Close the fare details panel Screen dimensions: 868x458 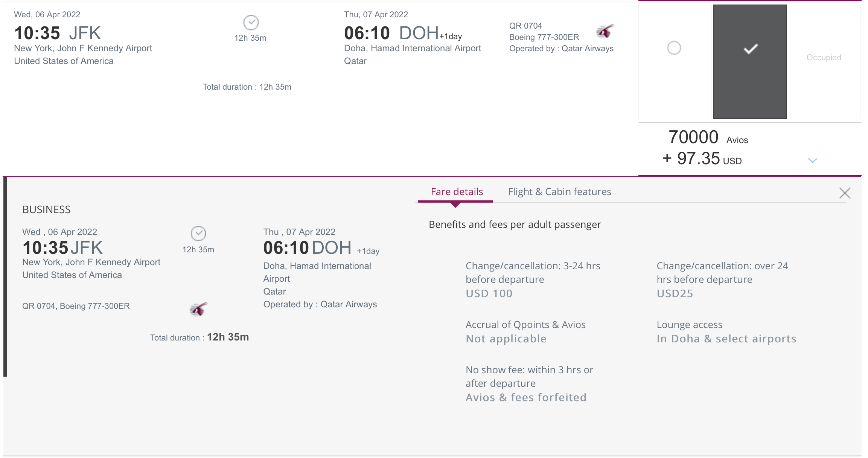pyautogui.click(x=845, y=192)
